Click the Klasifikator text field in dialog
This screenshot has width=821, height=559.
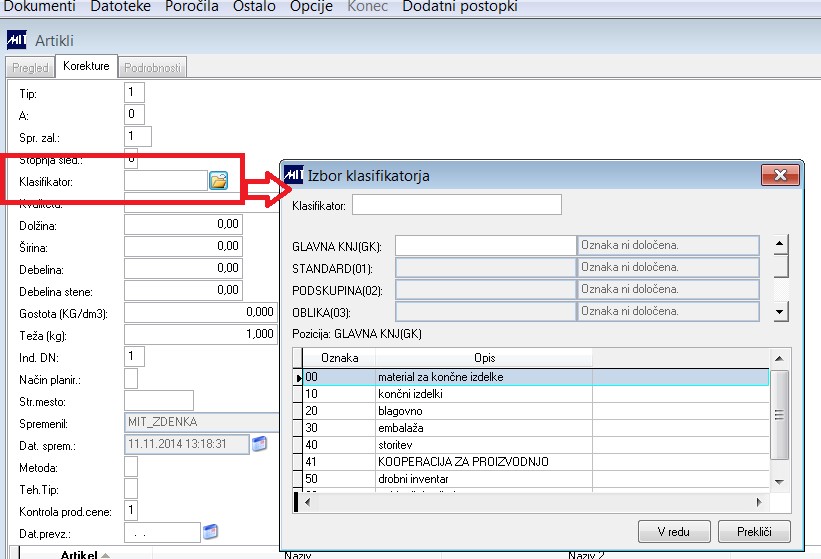[x=457, y=205]
